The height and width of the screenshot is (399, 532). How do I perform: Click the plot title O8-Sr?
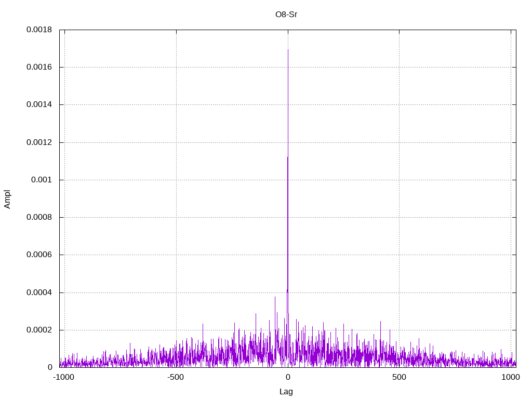click(286, 15)
